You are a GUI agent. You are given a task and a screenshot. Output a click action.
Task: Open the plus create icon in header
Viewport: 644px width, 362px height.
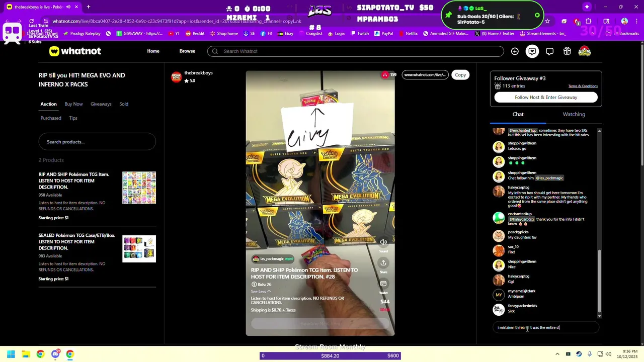pyautogui.click(x=515, y=51)
